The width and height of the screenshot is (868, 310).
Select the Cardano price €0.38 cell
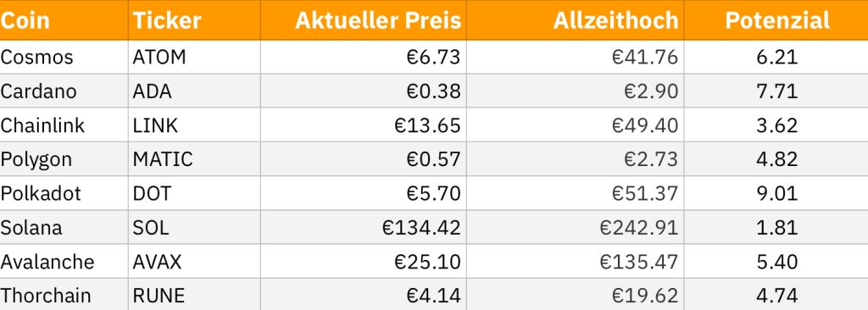coord(363,91)
